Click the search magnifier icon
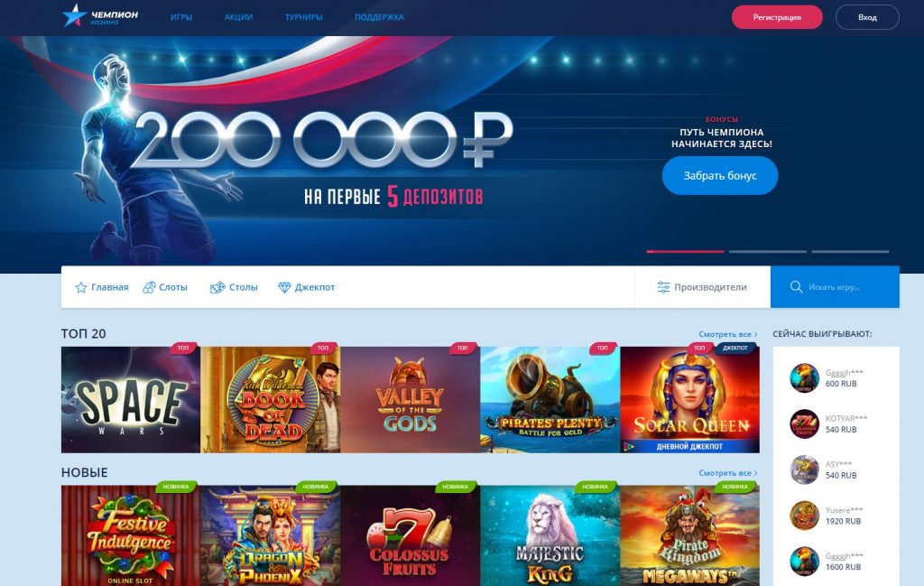This screenshot has height=586, width=924. coord(796,286)
